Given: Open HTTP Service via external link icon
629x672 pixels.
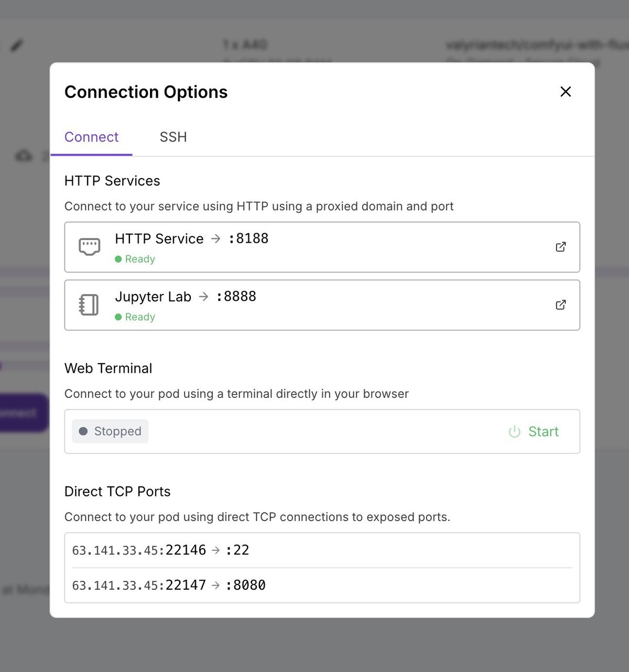Looking at the screenshot, I should pos(560,247).
